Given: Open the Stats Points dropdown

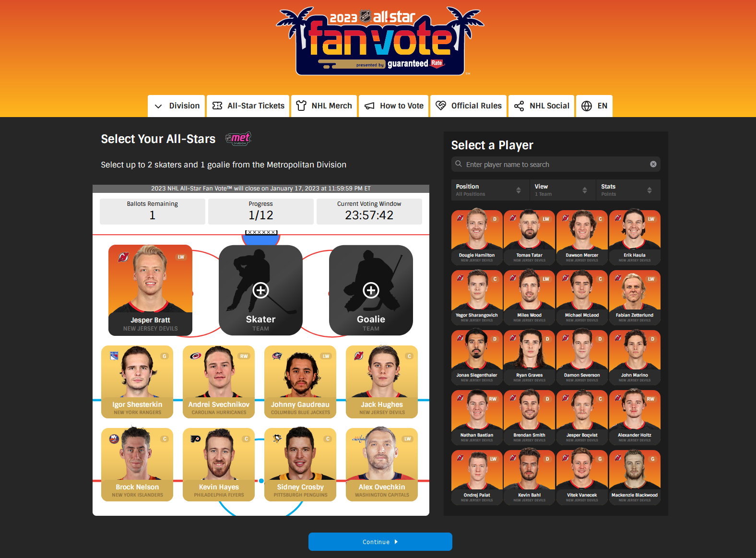Looking at the screenshot, I should coord(627,190).
